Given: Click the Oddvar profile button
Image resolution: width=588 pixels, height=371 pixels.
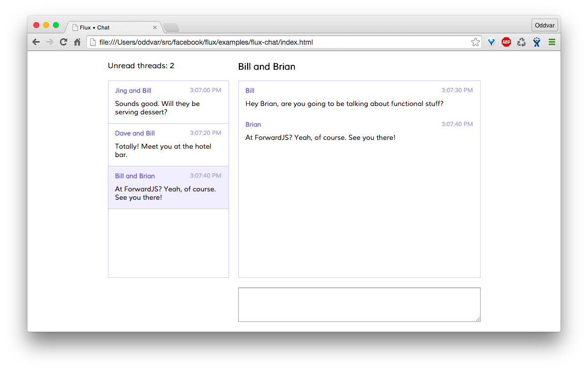Looking at the screenshot, I should [x=544, y=26].
